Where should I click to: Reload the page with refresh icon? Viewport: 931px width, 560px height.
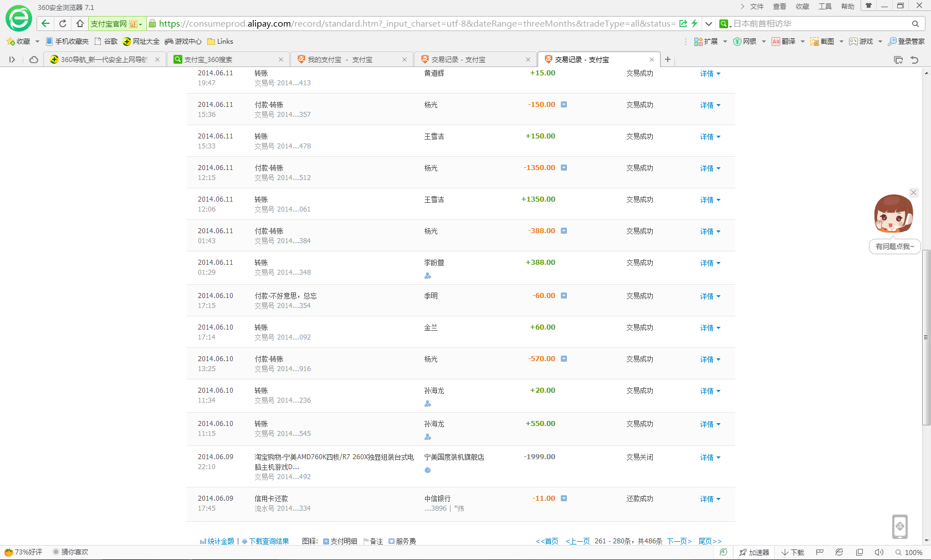click(x=63, y=23)
